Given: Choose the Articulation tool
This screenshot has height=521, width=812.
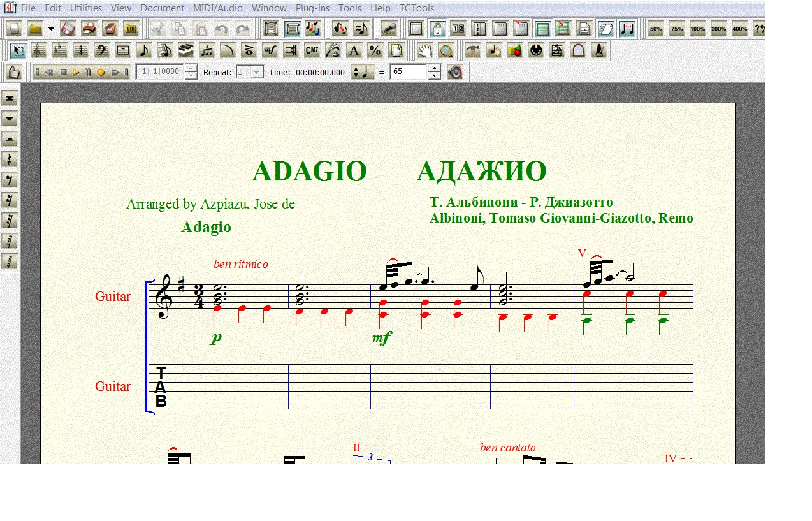Looking at the screenshot, I should point(249,50).
